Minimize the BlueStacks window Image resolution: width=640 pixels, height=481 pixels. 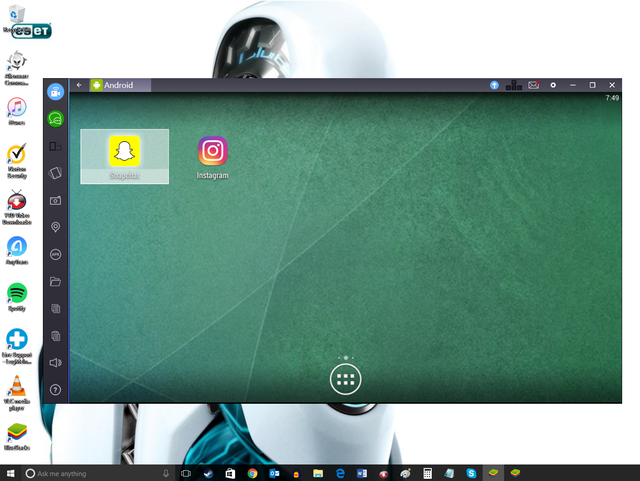[x=573, y=85]
